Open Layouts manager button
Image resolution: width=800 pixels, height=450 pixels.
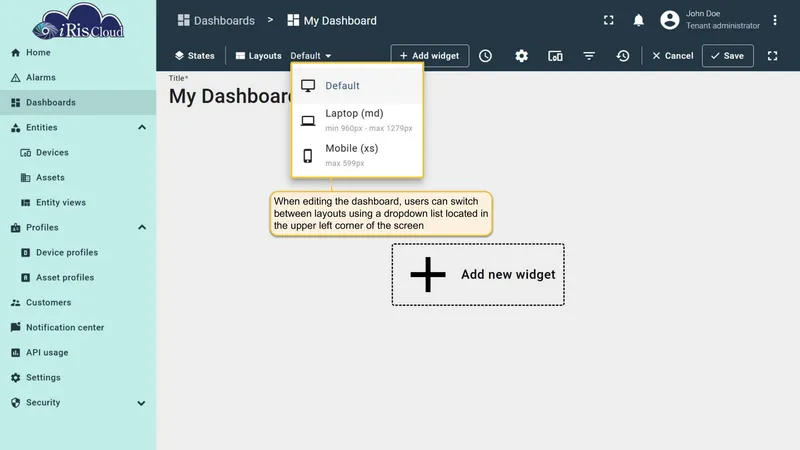coord(258,56)
